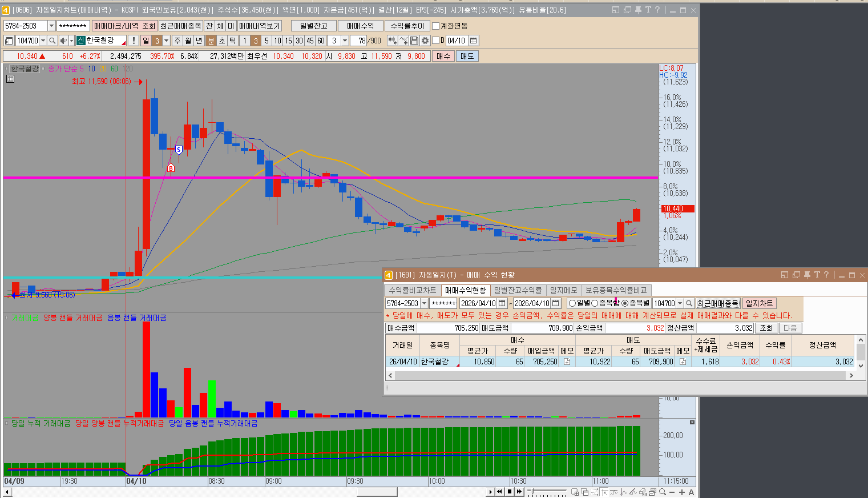Toggle the 틱 tick chart button
The height and width of the screenshot is (498, 868).
click(x=233, y=41)
